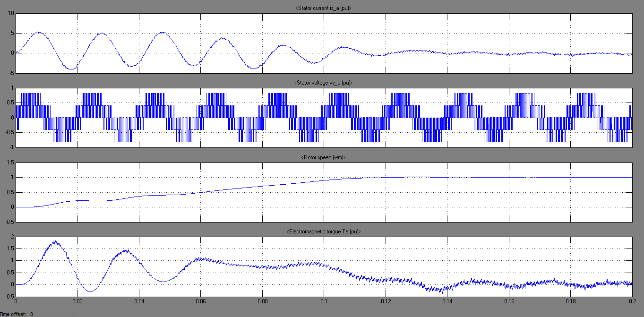The width and height of the screenshot is (644, 317).
Task: Click the Stator current is_a plot trace
Action: tap(37, 33)
